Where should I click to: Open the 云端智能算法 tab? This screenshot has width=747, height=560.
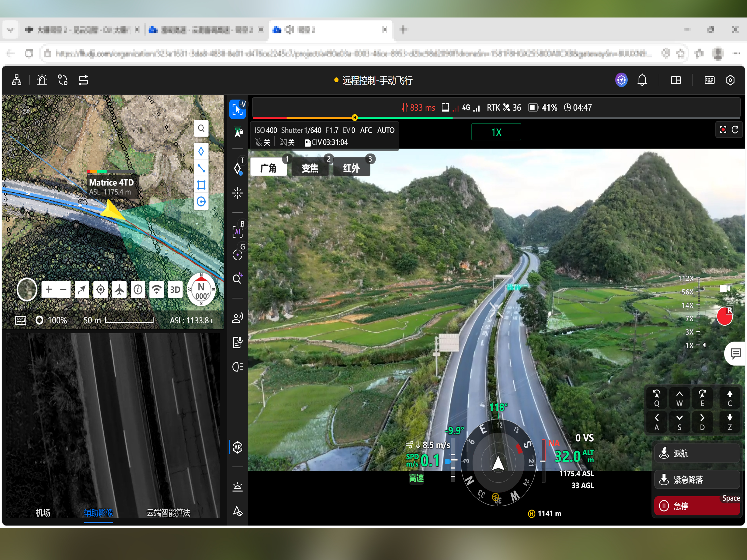pos(168,512)
